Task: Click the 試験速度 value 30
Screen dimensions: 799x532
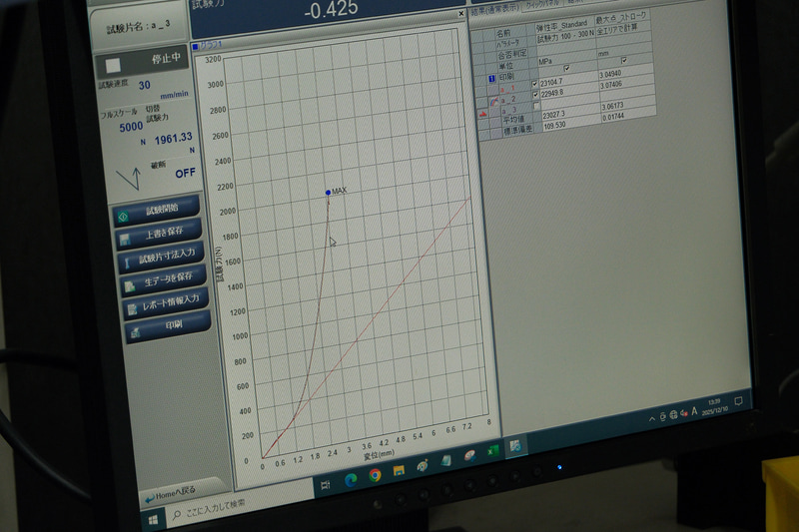Action: click(144, 85)
